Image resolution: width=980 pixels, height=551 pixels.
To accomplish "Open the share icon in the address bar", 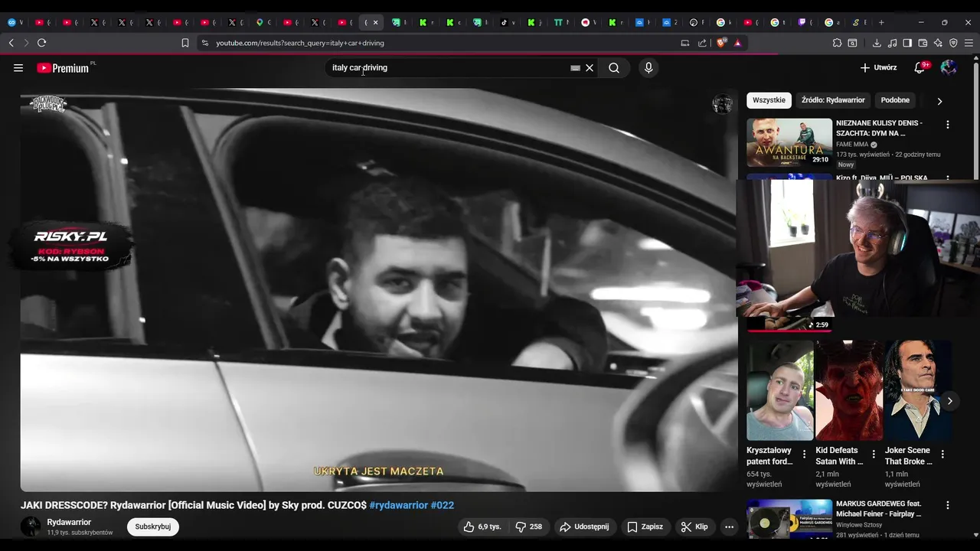I will (x=702, y=43).
